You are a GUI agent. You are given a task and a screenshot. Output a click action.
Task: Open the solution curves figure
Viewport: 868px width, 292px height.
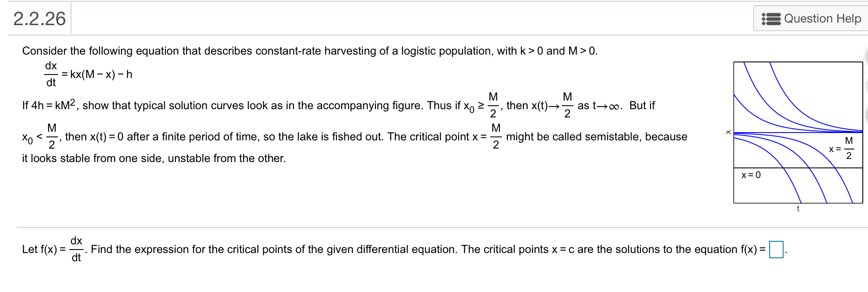798,133
